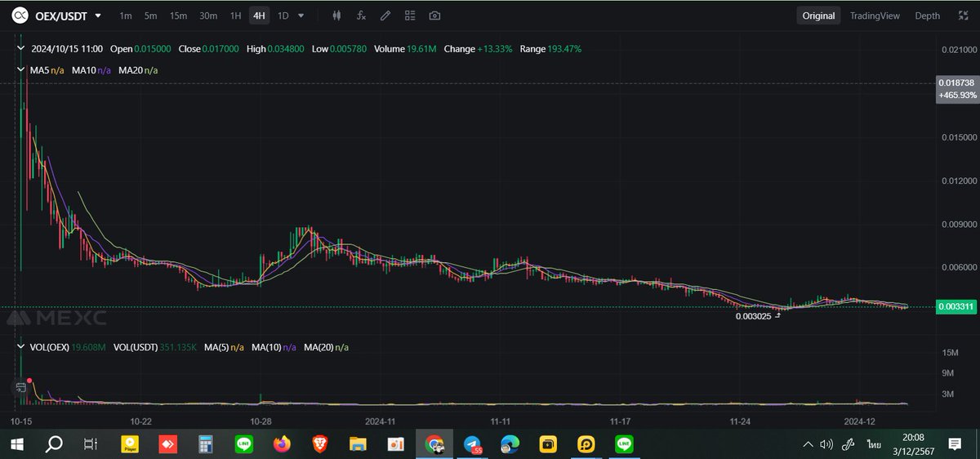Viewport: 980px width, 459px height.
Task: Open File Explorer from the taskbar
Action: point(358,444)
